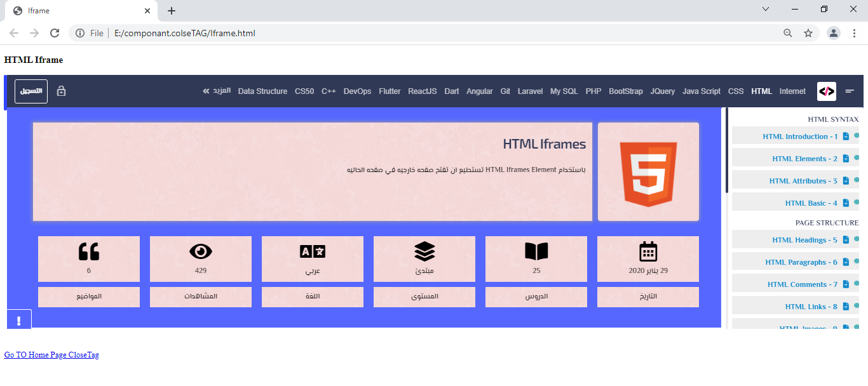Bookmark this page with the star icon
Viewport: 868px width, 386px height.
[808, 33]
